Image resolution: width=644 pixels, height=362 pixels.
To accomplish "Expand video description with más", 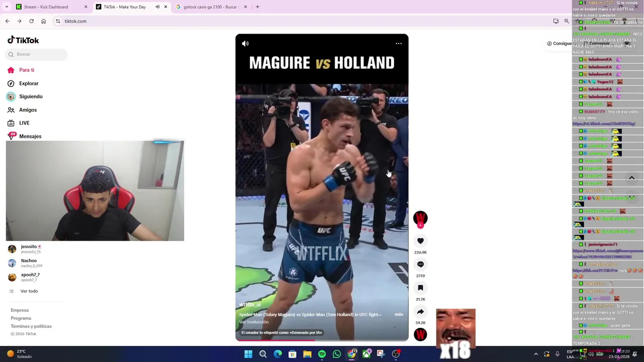I will coord(399,315).
